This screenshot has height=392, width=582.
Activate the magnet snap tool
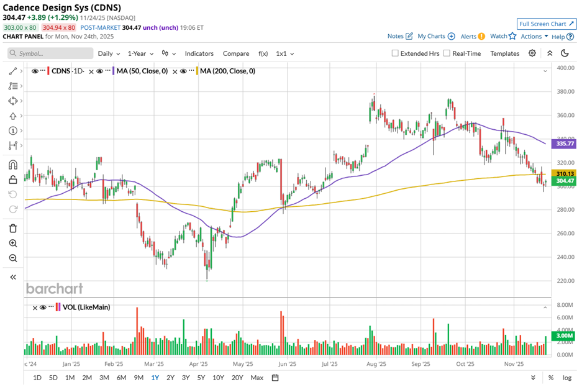13,165
